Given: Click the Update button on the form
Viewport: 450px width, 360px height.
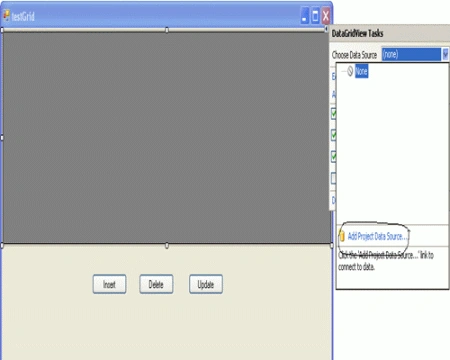Looking at the screenshot, I should pos(206,284).
